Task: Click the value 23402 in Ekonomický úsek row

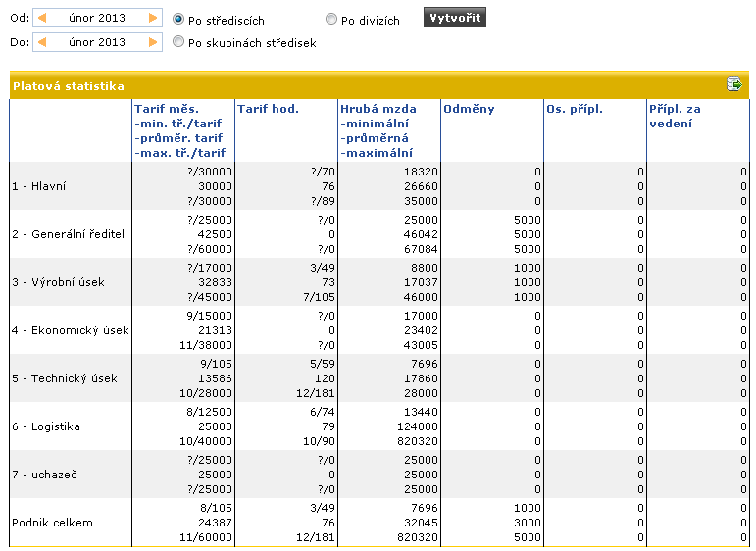Action: pos(421,330)
